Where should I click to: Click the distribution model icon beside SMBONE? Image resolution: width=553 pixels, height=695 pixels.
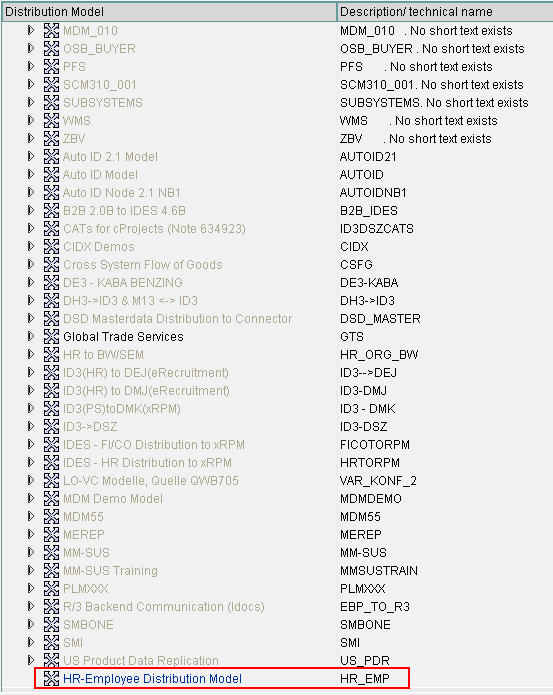click(51, 625)
